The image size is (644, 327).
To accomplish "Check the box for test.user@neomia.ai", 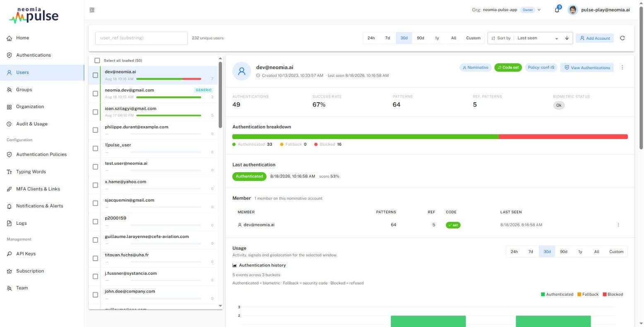I will coord(95,167).
